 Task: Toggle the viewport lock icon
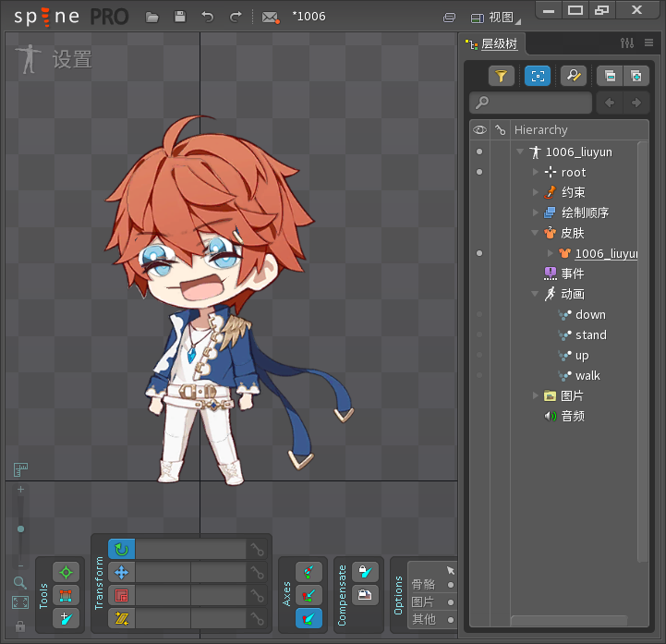coord(20,626)
